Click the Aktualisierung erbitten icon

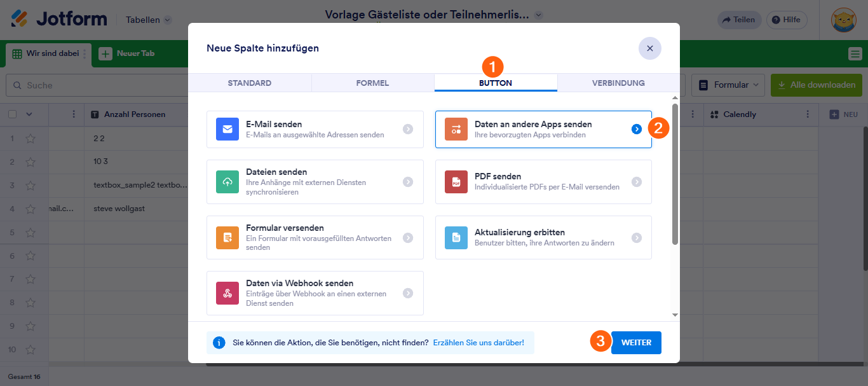(x=456, y=237)
